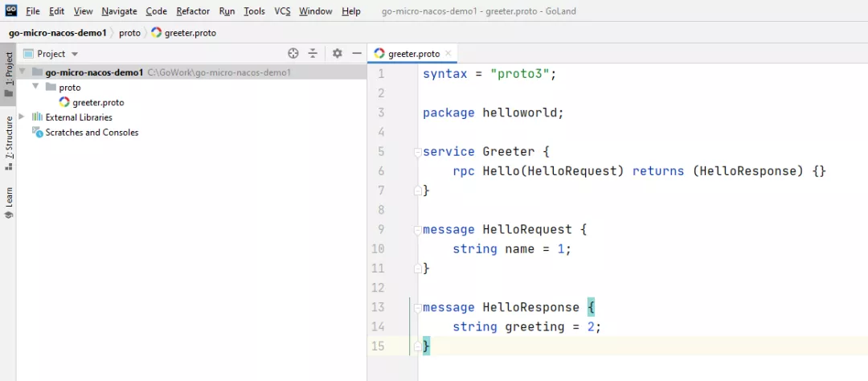Screen dimensions: 868x381
Task: Select go-micro-nacos-demo1 project root row
Action: point(191,72)
